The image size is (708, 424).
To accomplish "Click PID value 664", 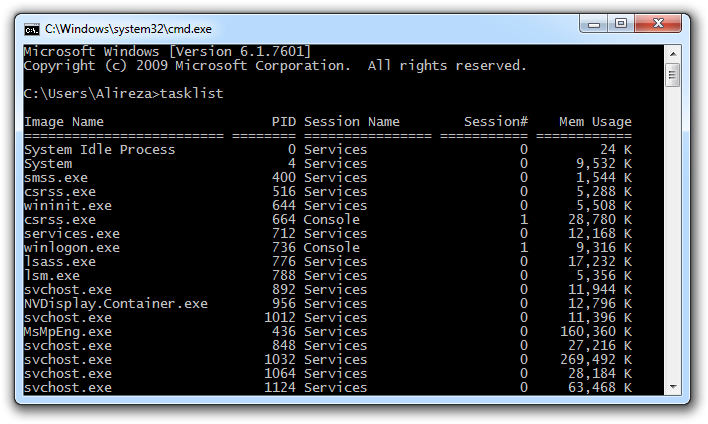I will 284,219.
